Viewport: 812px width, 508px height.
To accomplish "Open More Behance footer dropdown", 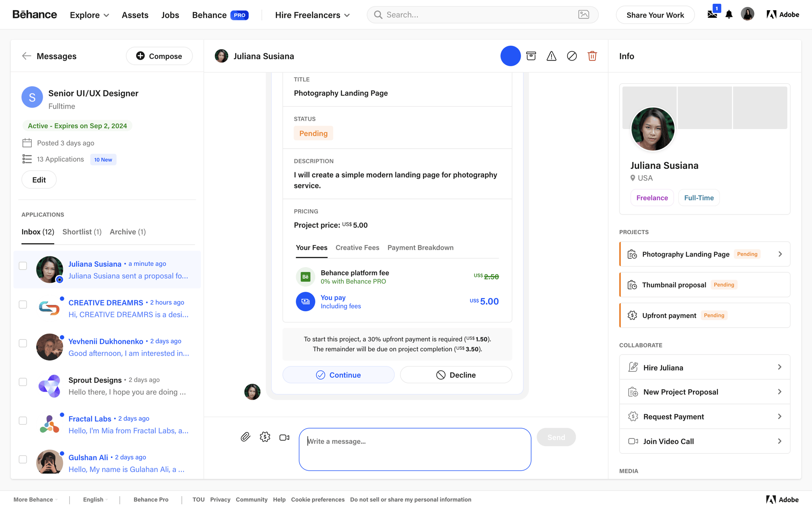I will (x=36, y=500).
